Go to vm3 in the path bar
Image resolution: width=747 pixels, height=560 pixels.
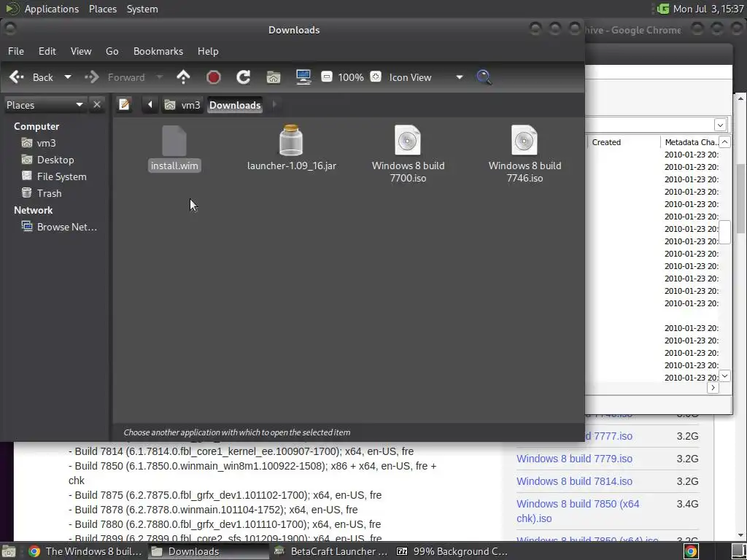coord(182,105)
